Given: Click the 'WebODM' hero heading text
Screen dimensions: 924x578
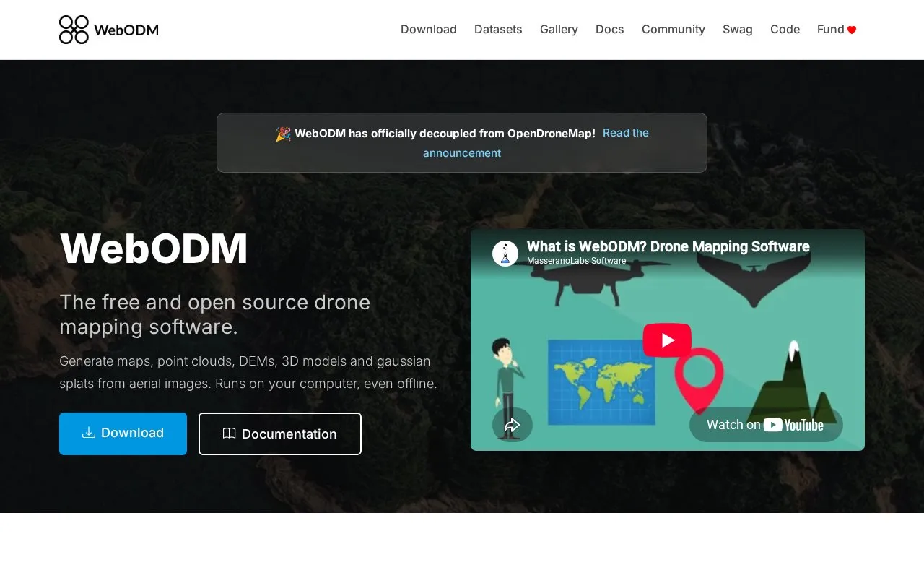Looking at the screenshot, I should coord(154,249).
